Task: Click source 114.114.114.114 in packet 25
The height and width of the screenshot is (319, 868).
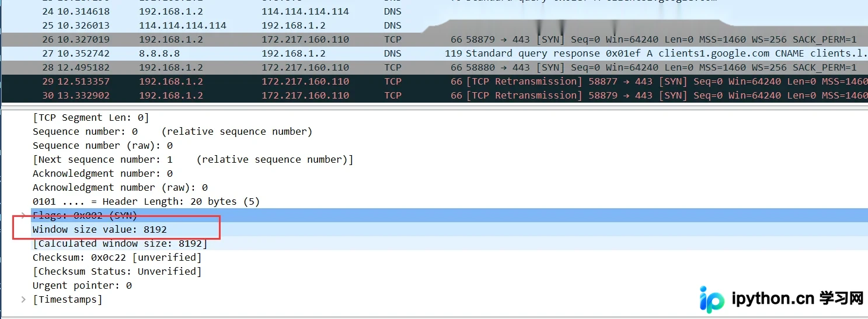Action: [183, 25]
